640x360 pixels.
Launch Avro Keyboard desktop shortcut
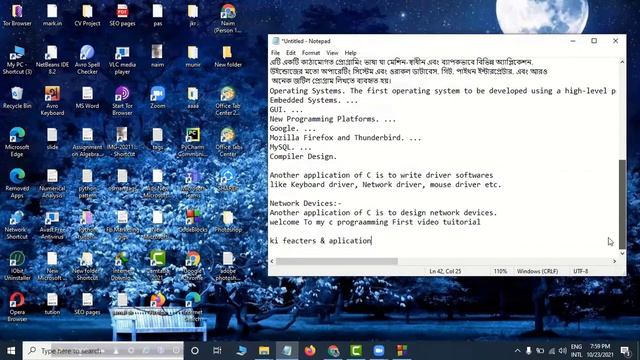click(52, 101)
